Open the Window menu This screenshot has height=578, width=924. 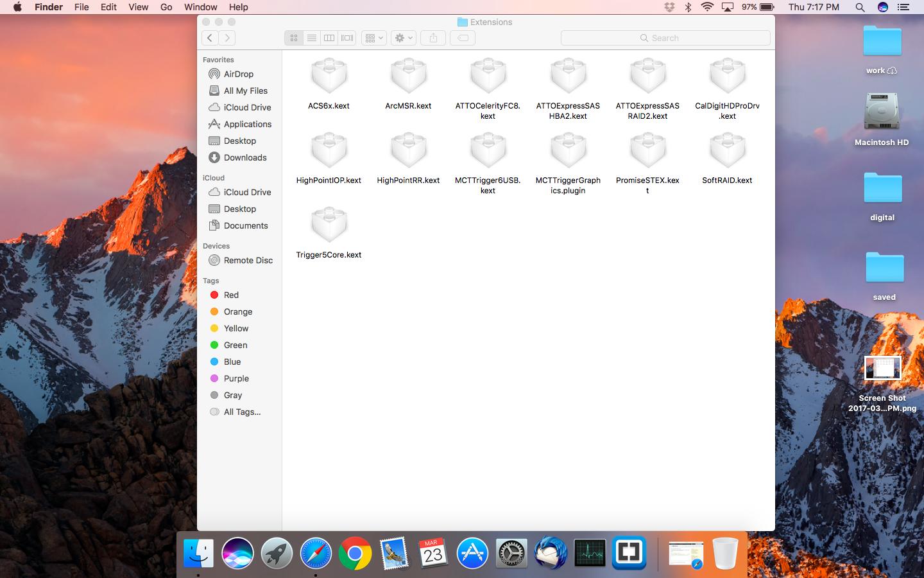click(200, 7)
